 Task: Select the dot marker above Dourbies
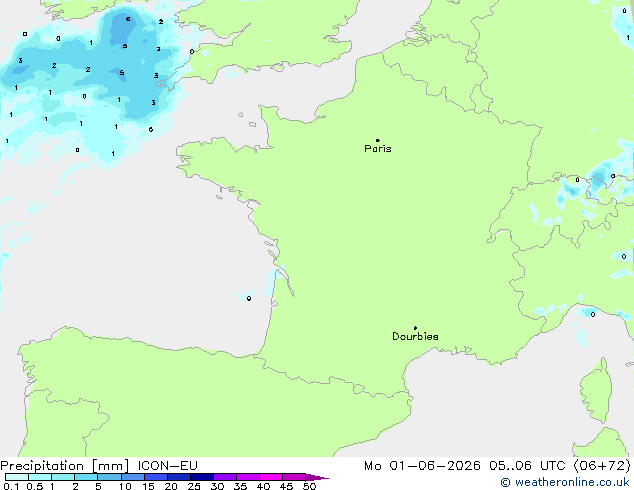tap(415, 328)
